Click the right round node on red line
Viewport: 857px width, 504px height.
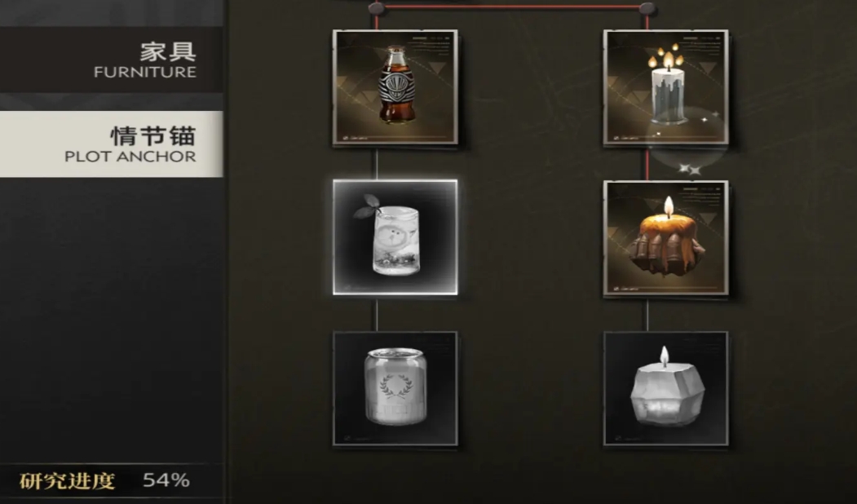tap(647, 7)
